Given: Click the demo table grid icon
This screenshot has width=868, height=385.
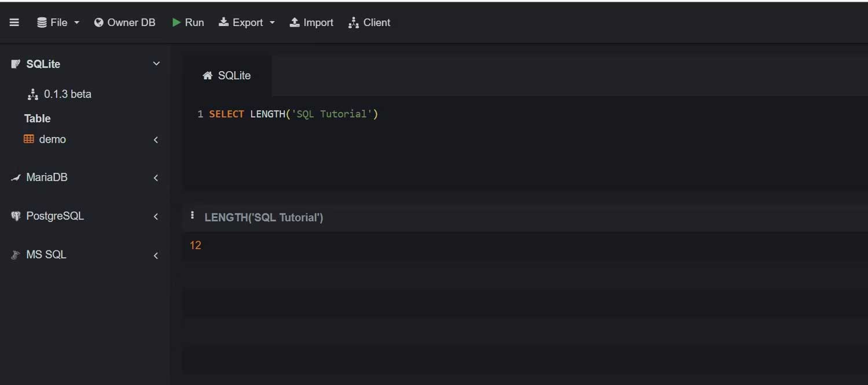Looking at the screenshot, I should pos(29,139).
